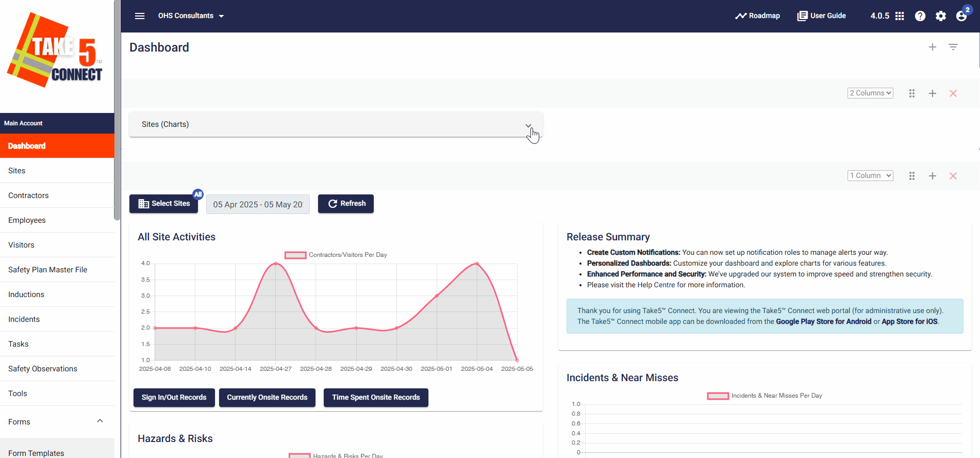Collapse the Forms section chevron
Screen dimensions: 980x458
(x=100, y=421)
